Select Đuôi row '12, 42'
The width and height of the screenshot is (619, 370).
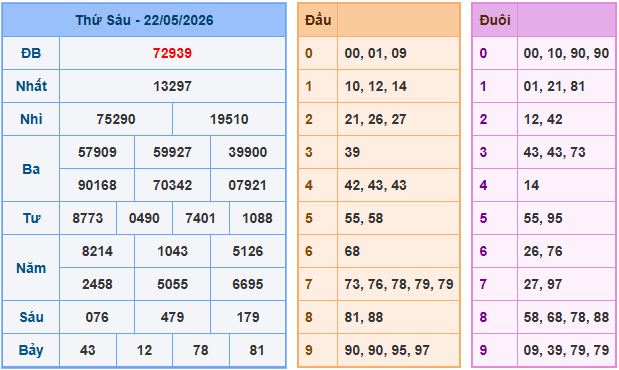pos(543,119)
